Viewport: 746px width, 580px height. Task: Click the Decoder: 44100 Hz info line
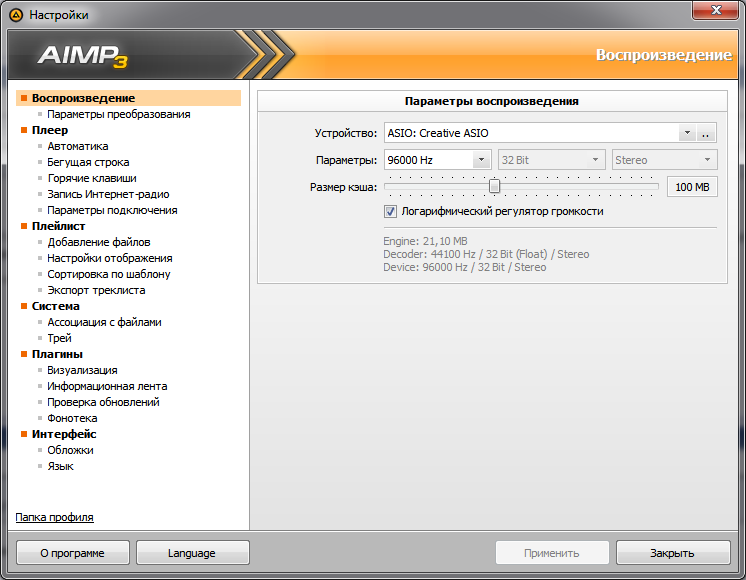pyautogui.click(x=486, y=254)
